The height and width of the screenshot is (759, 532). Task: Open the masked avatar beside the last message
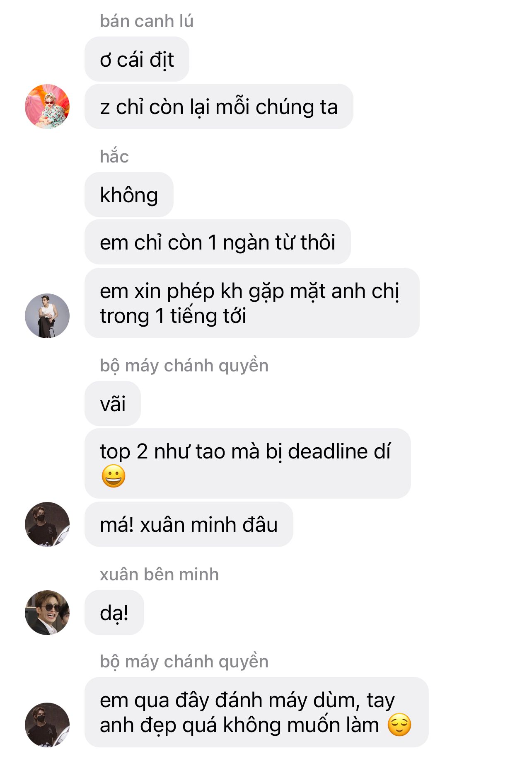coord(47,725)
